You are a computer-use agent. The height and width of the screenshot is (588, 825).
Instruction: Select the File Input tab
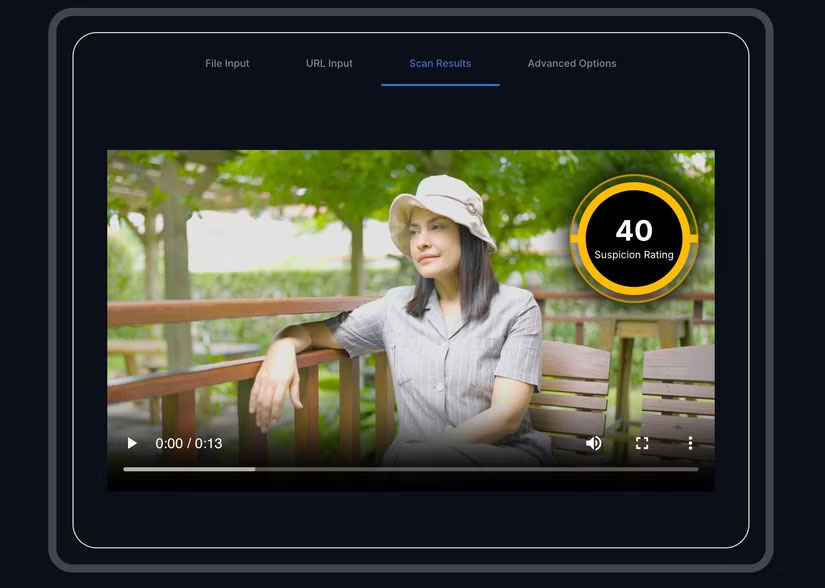tap(227, 63)
